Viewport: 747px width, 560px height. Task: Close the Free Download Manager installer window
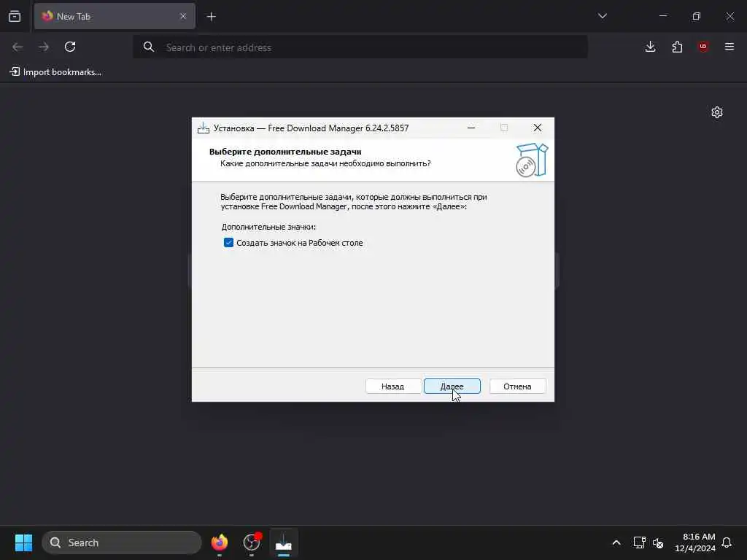[x=538, y=128]
